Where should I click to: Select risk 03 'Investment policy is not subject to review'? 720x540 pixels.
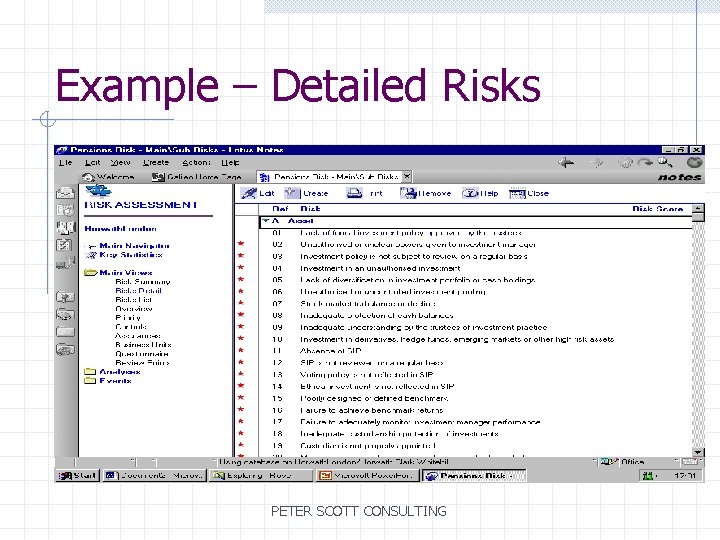pos(413,256)
